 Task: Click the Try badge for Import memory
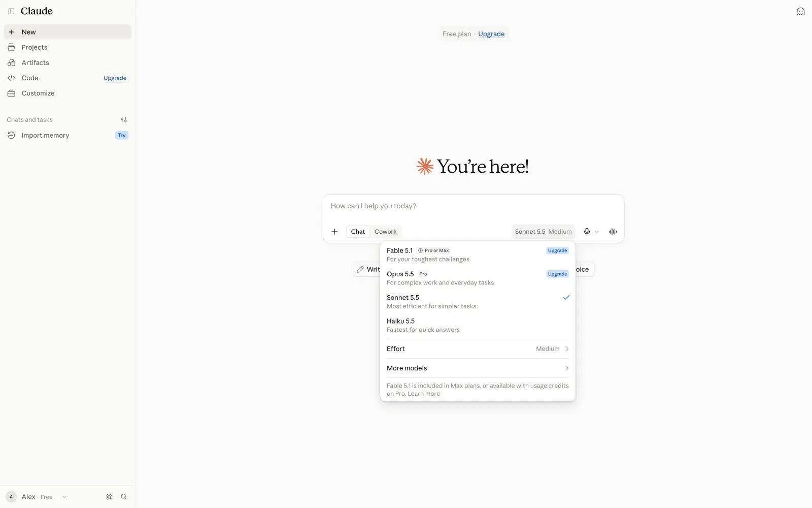click(122, 135)
